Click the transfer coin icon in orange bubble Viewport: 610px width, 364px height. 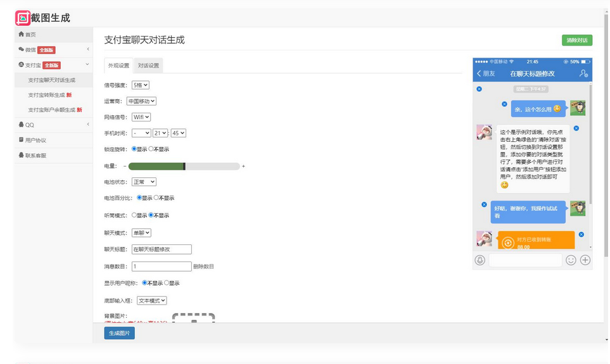tap(507, 242)
